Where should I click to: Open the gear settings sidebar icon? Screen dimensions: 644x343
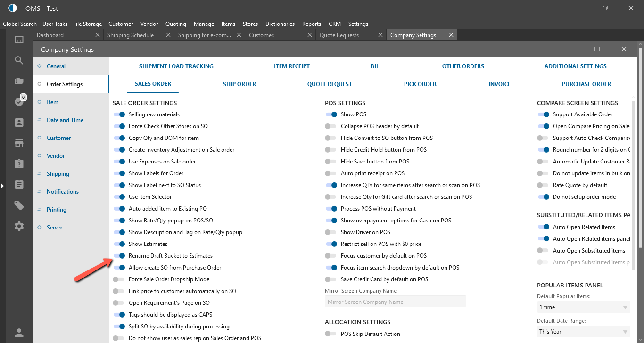point(19,226)
